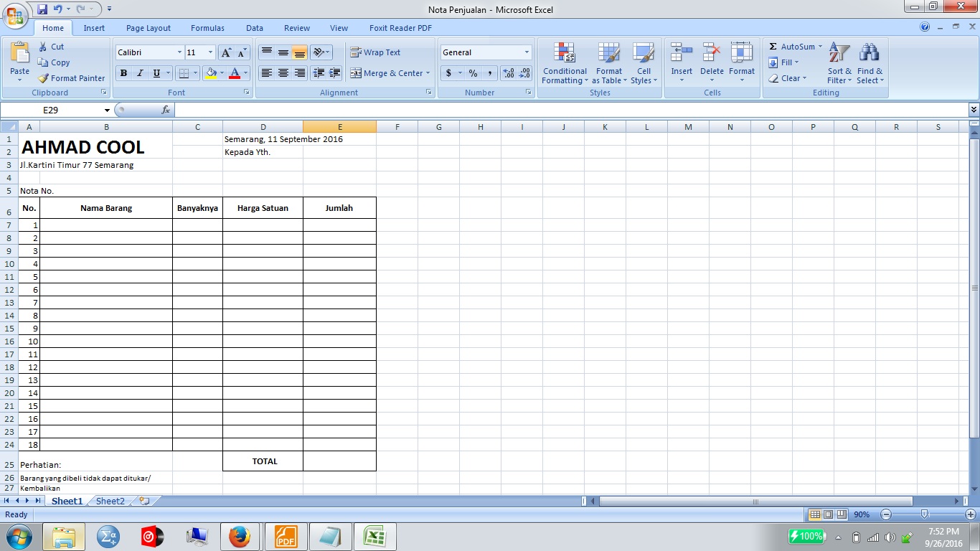Expand the Fill Color dropdown arrow
The image size is (980, 551).
[221, 72]
